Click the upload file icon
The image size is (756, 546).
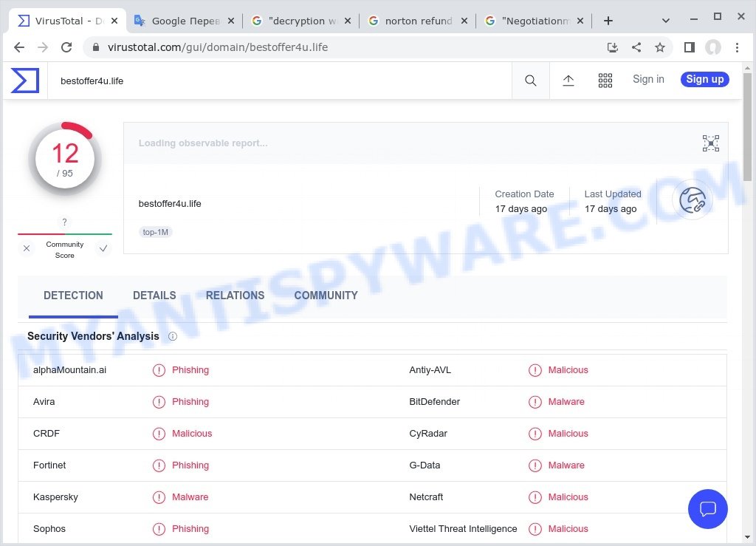pyautogui.click(x=568, y=81)
